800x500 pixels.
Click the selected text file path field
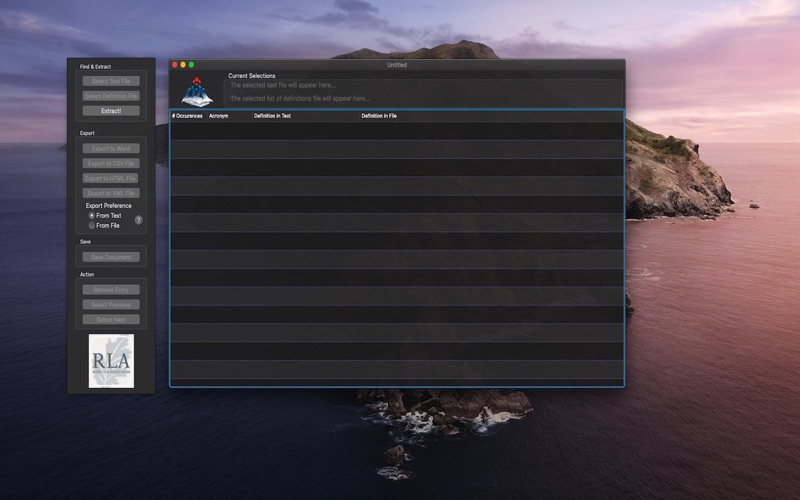[424, 85]
